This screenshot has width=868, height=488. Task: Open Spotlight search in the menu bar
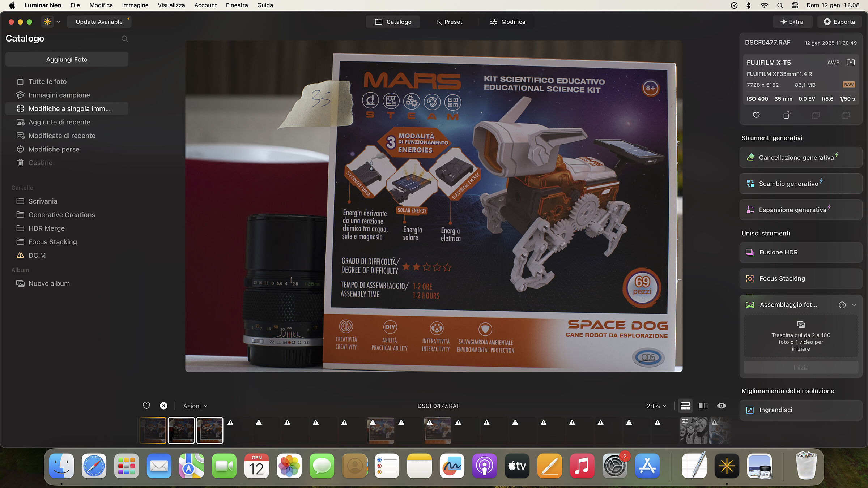point(780,5)
